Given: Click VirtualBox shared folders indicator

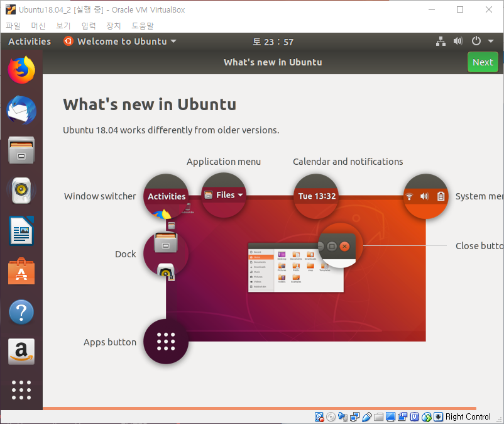Looking at the screenshot, I should coord(379,417).
